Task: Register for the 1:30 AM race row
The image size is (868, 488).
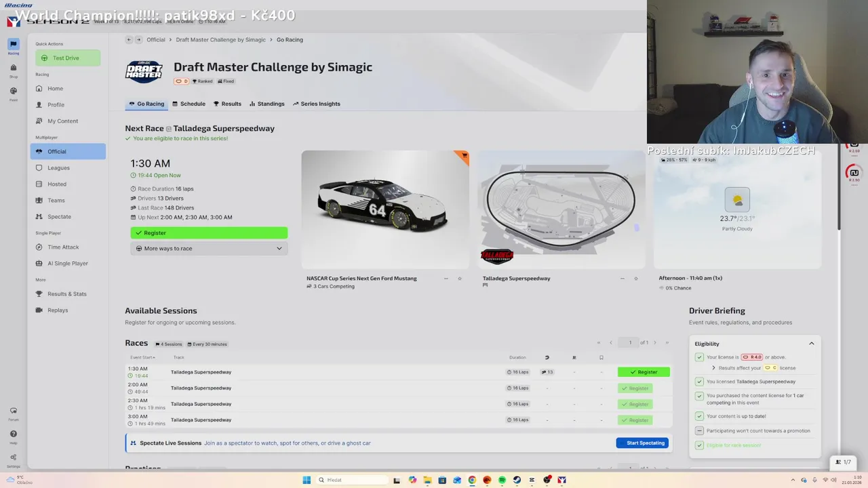Action: (644, 372)
